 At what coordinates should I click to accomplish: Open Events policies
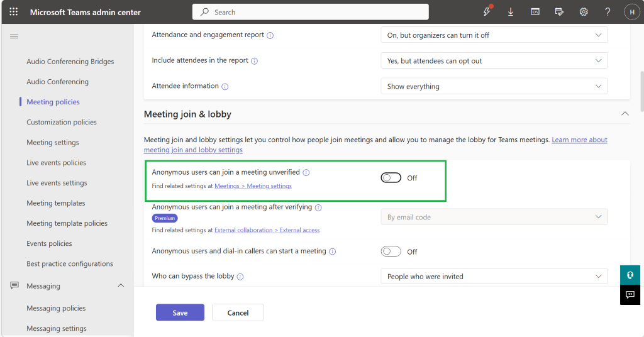point(49,243)
